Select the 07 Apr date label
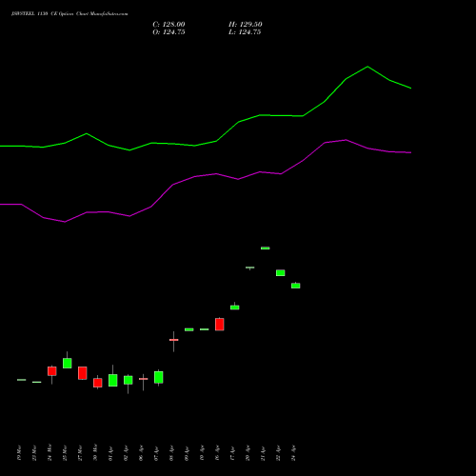Screen dimensions: 476x476 pyautogui.click(x=156, y=453)
